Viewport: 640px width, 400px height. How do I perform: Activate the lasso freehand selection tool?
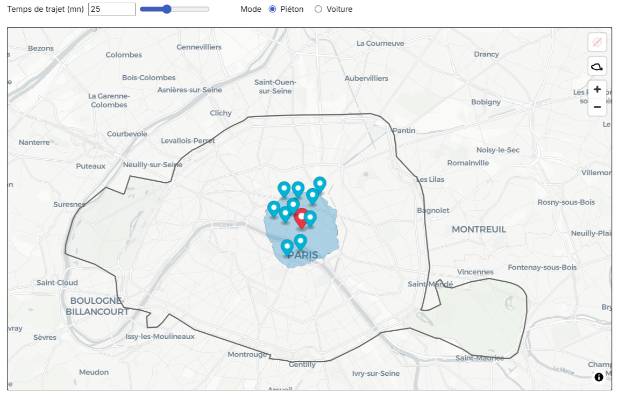coord(597,66)
